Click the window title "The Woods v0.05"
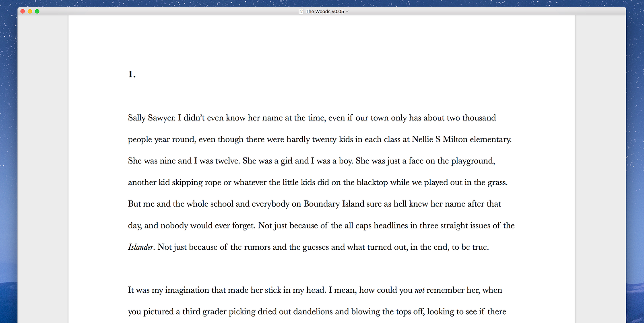Screen dimensions: 644x323 [325, 11]
